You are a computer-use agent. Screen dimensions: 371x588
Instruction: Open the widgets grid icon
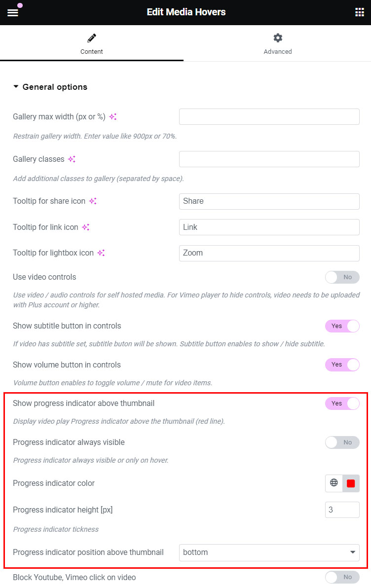pos(359,12)
